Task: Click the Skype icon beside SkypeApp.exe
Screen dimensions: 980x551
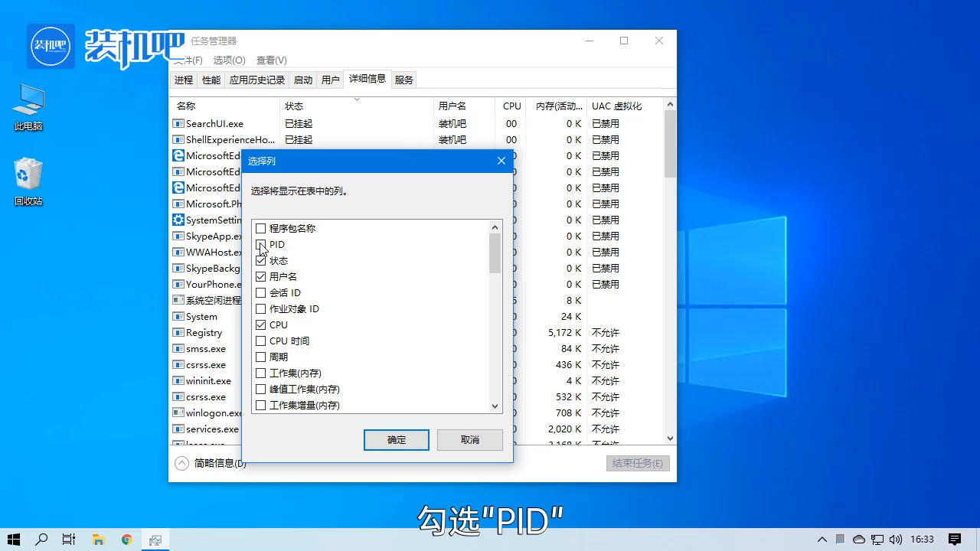Action: (178, 236)
